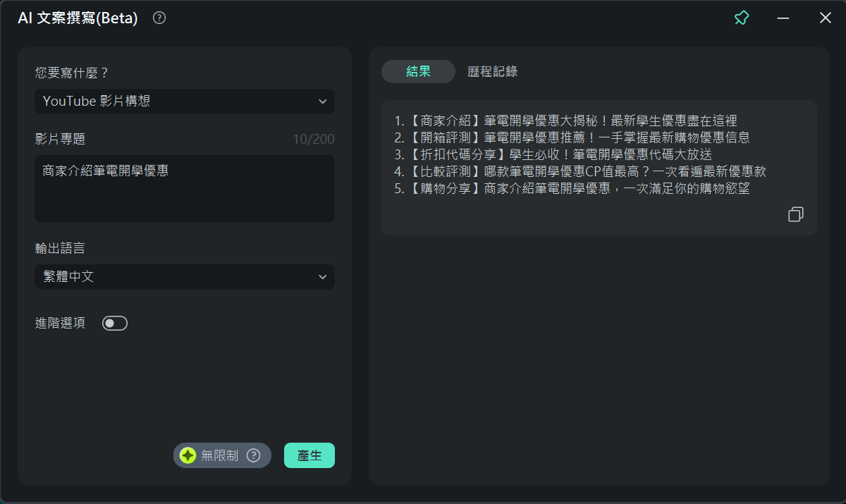The width and height of the screenshot is (846, 504).
Task: Click the green AI credits icon
Action: pos(188,455)
